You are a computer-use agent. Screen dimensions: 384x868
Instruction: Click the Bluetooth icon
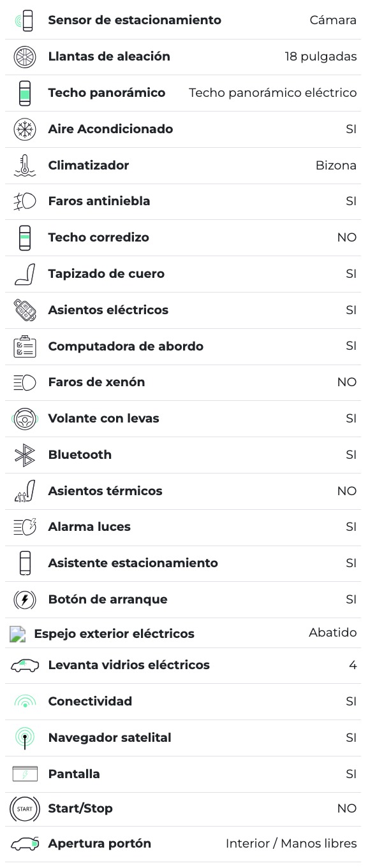click(x=25, y=455)
